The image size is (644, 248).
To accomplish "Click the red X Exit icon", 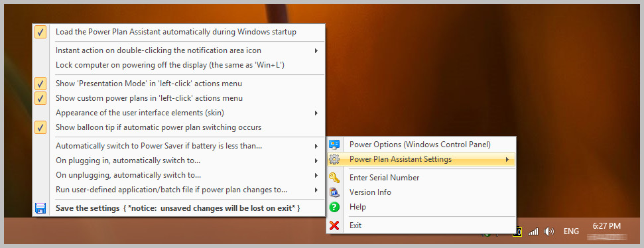I will pos(334,225).
